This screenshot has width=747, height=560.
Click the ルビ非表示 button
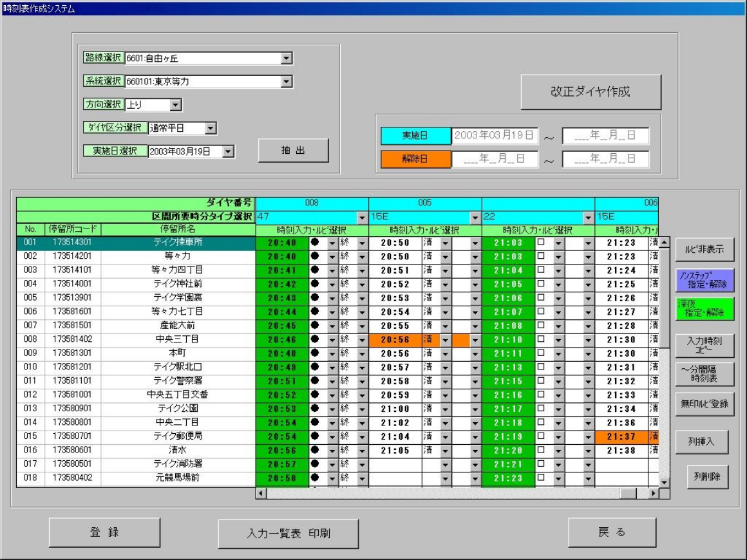click(x=704, y=249)
